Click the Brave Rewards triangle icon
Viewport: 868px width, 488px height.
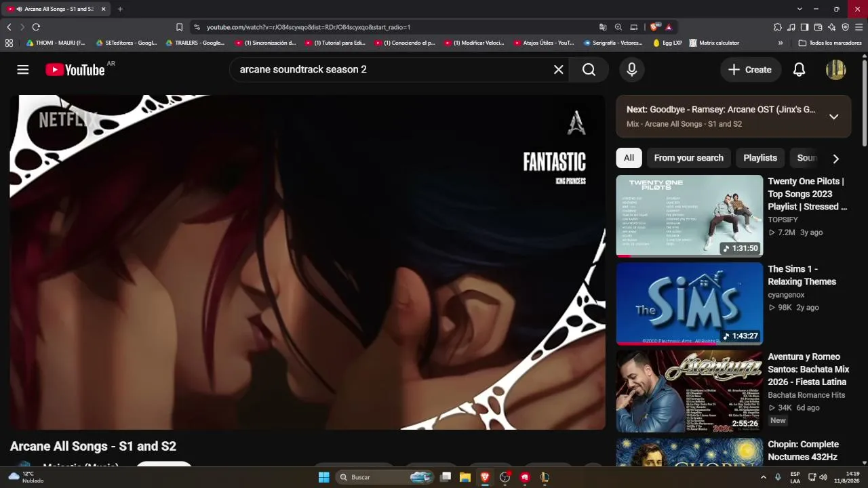(669, 27)
